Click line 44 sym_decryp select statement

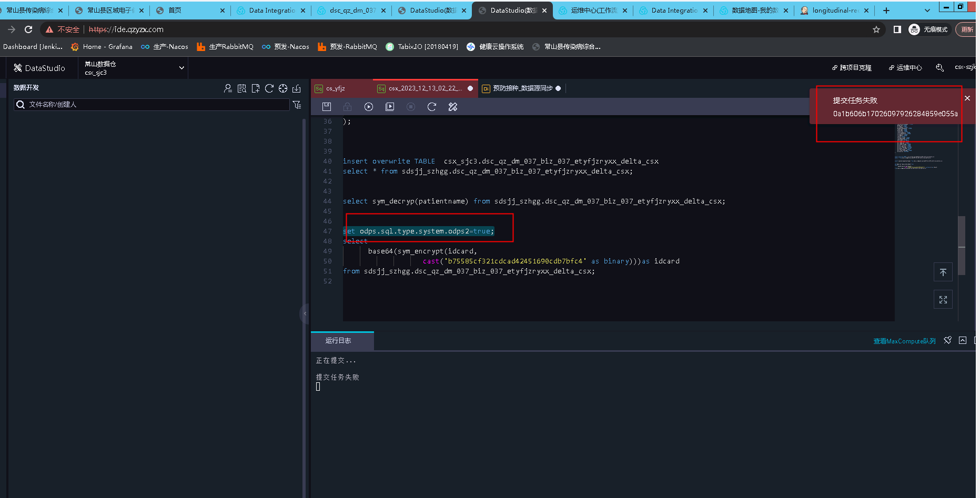534,201
